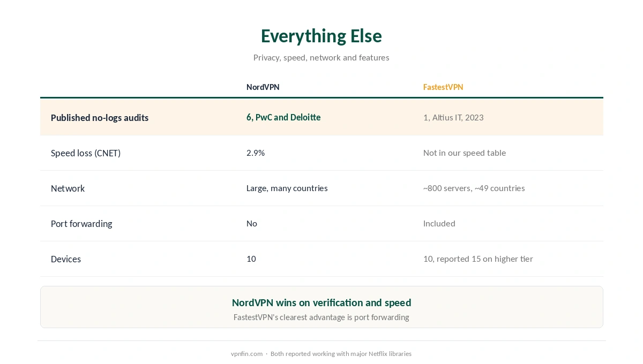Viewport: 643px width, 364px height.
Task: Click FastestVPN's 'Included' port forwarding value
Action: point(439,223)
